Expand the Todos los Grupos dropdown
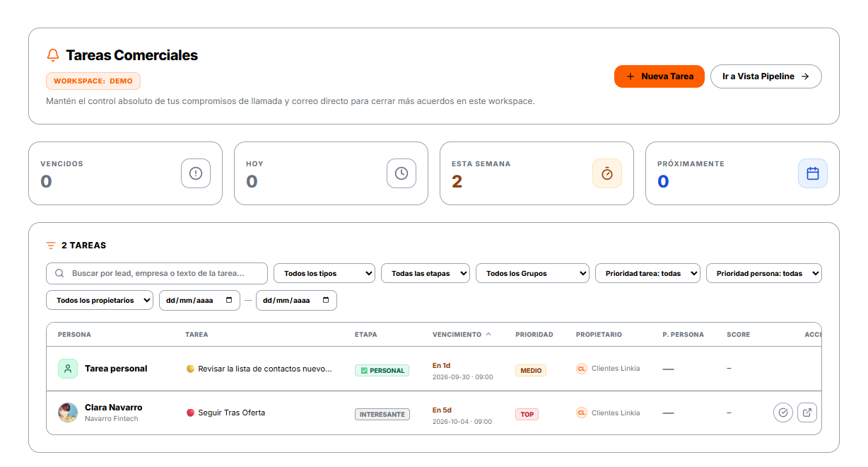 click(532, 273)
